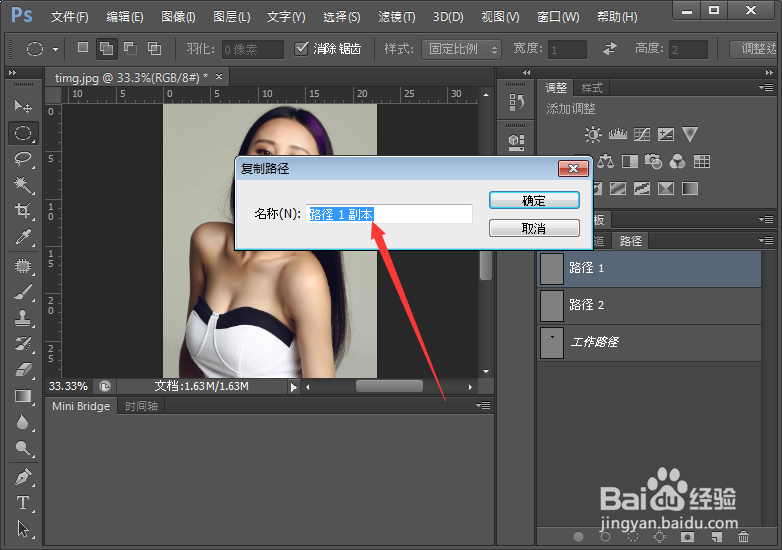Click the Black & White adjustment icon
The width and height of the screenshot is (782, 550).
click(629, 161)
